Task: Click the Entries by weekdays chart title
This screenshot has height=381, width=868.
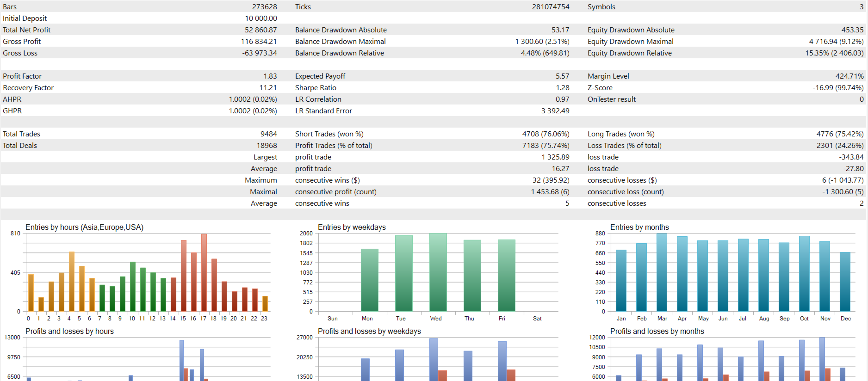Action: (x=352, y=227)
